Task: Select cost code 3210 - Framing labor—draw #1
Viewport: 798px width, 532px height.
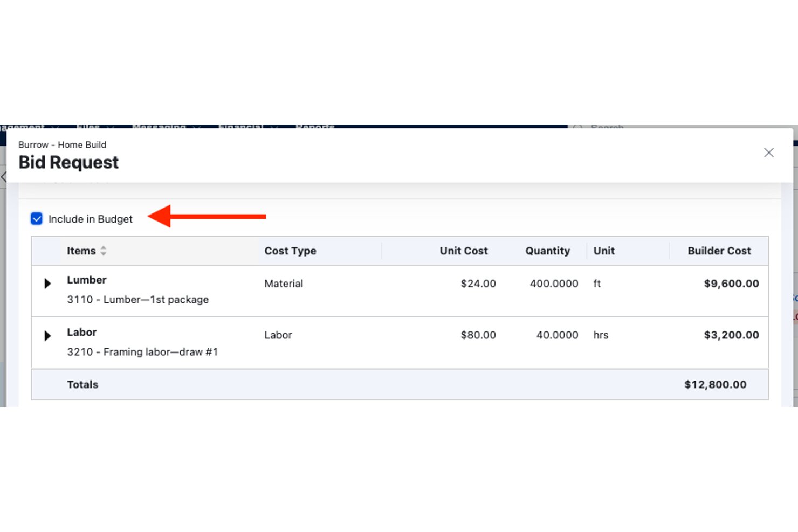Action: pyautogui.click(x=142, y=351)
